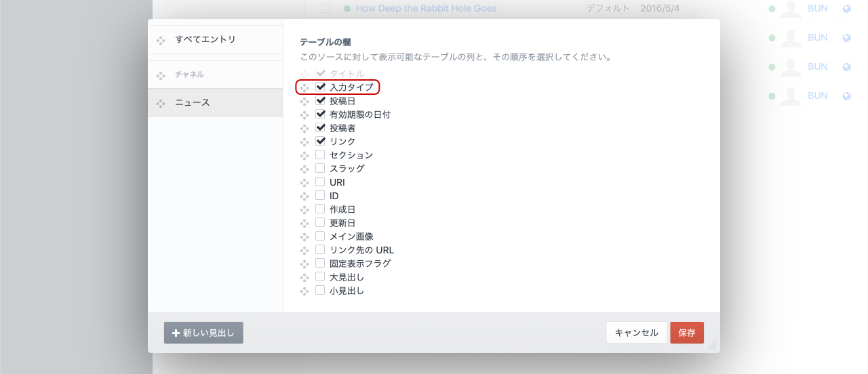This screenshot has width=868, height=374.
Task: Click the drag handle beside ID
Action: pos(304,196)
